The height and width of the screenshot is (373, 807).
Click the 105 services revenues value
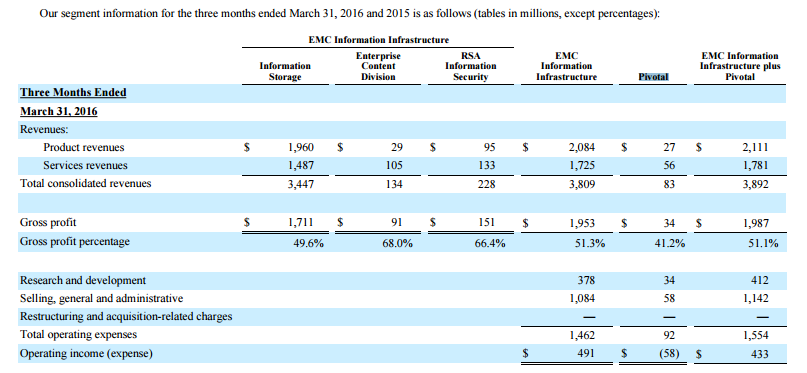point(394,166)
